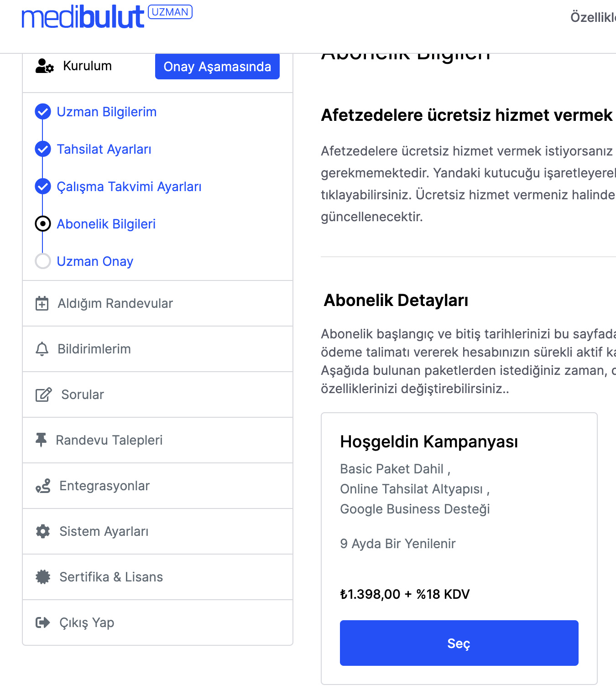The width and height of the screenshot is (616, 695).
Task: Open Çalışma Takvimi Ayarları step
Action: tap(129, 187)
